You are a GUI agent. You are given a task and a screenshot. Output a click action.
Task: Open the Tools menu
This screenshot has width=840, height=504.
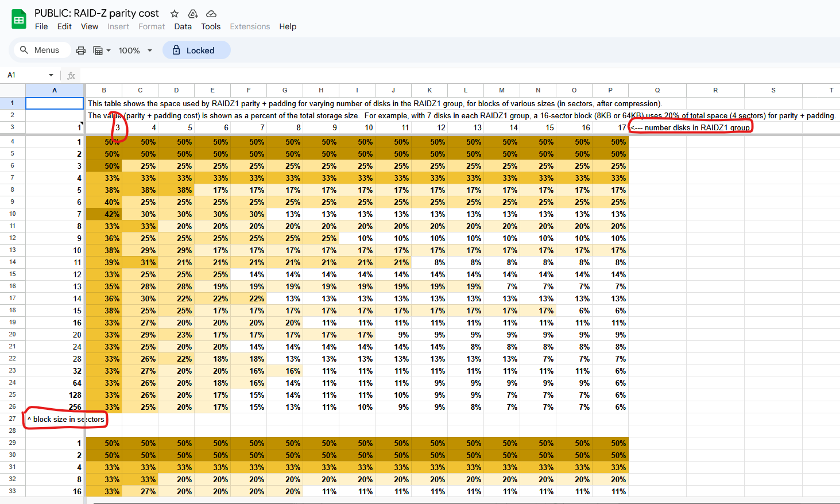click(211, 26)
